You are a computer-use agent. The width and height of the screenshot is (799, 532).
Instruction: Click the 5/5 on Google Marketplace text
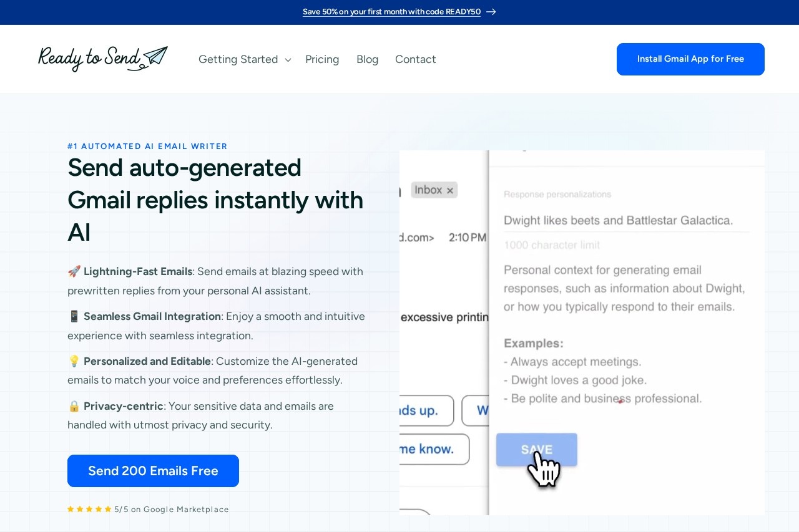[x=172, y=509]
